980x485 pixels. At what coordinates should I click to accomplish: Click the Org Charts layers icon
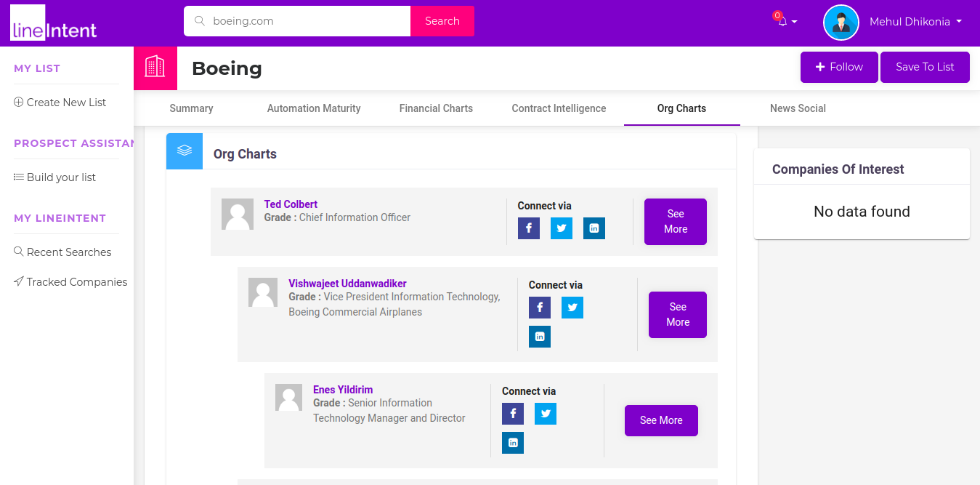coord(185,151)
